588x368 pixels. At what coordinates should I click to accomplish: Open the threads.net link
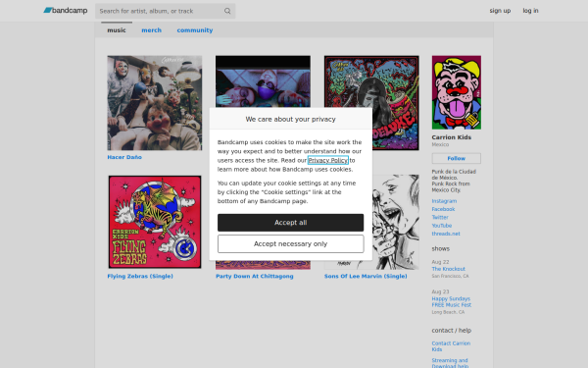tap(446, 234)
